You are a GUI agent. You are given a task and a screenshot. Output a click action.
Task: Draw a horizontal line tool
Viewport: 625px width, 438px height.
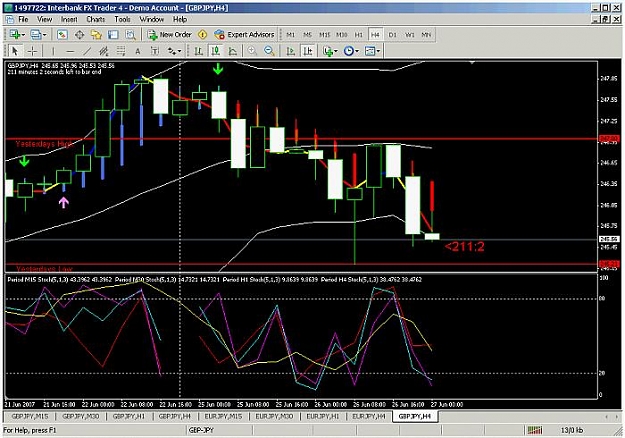(70, 51)
